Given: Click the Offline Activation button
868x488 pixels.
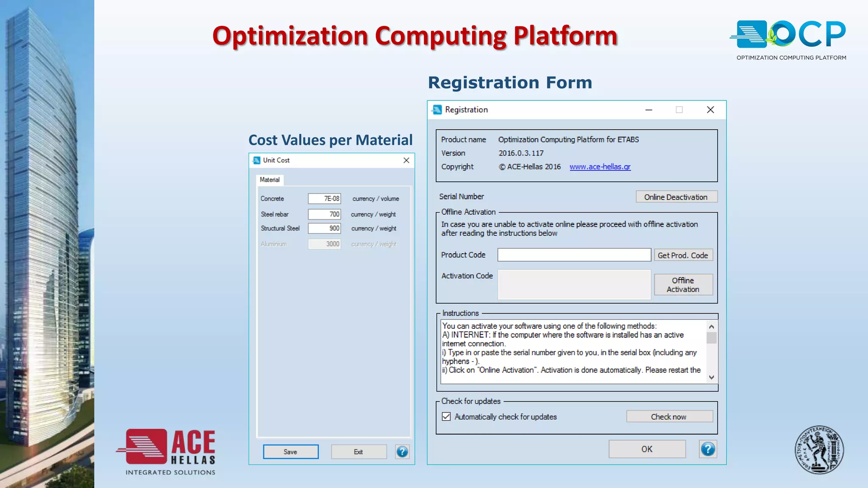Looking at the screenshot, I should 683,285.
